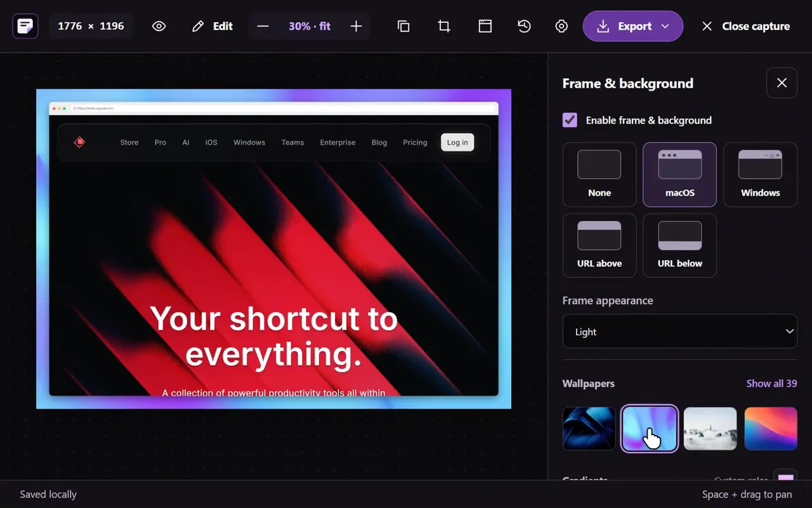Click the custom color swatch

[786, 478]
